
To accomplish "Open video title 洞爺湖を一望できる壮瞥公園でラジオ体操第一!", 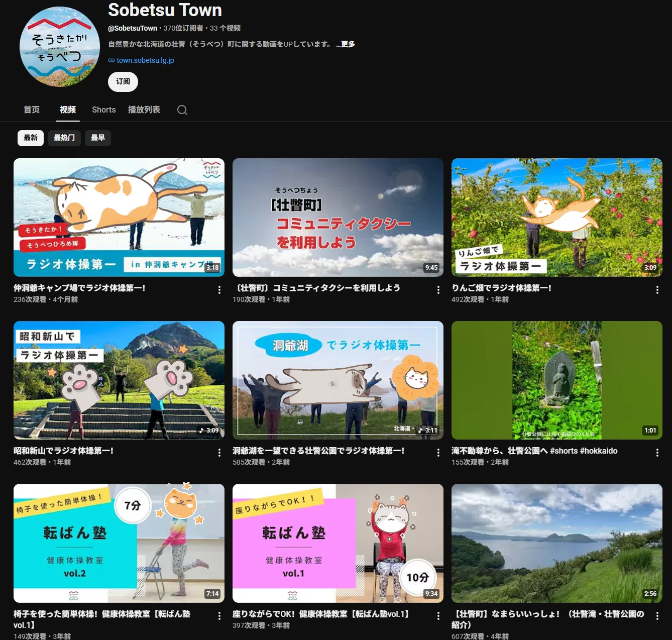I will (x=318, y=451).
